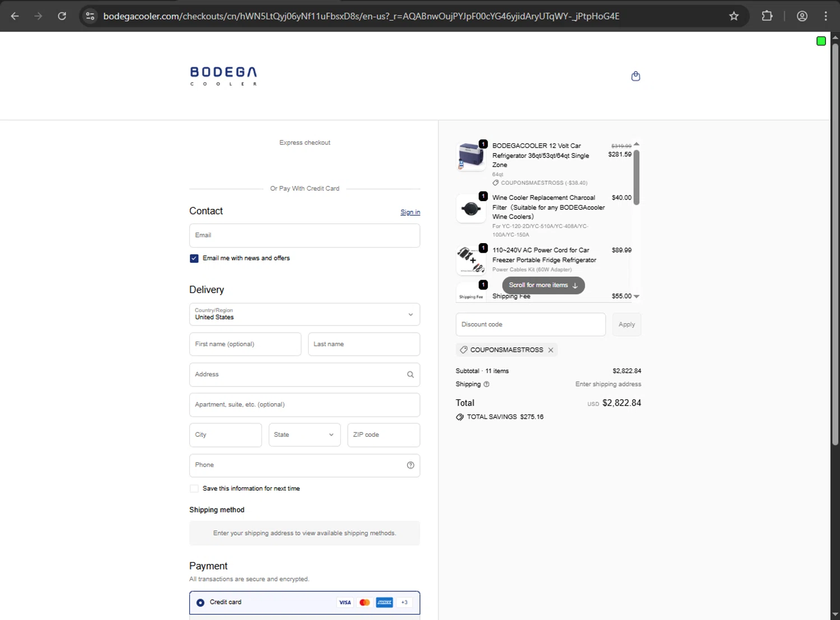Click the order list scroll-up arrow
840x620 pixels.
click(x=636, y=144)
